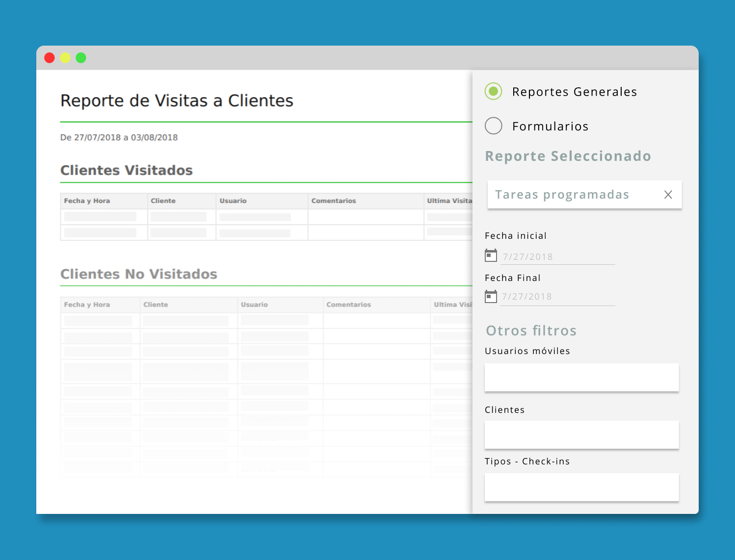
Task: Click the Fecha inicial date field
Action: [558, 257]
